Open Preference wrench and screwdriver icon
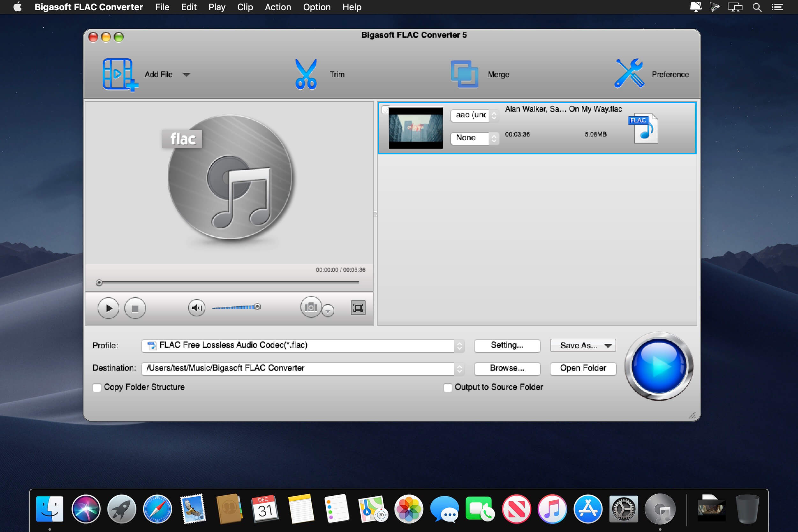This screenshot has height=532, width=798. tap(629, 73)
